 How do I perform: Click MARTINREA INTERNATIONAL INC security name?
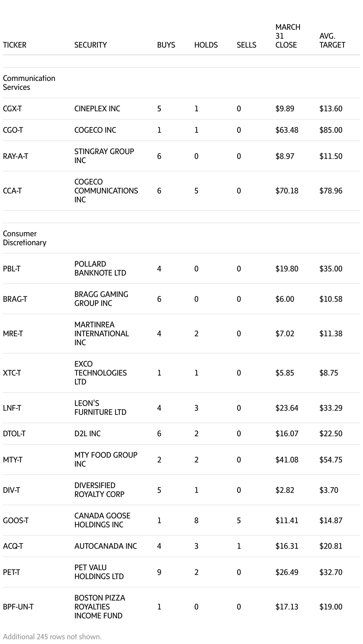click(x=101, y=334)
